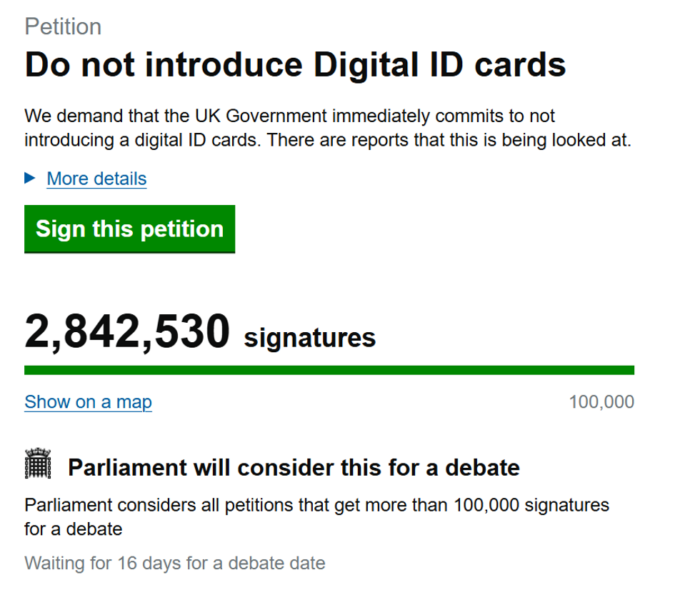Click the blue disclosure triangle beside More details
700x595 pixels.
tap(29, 179)
